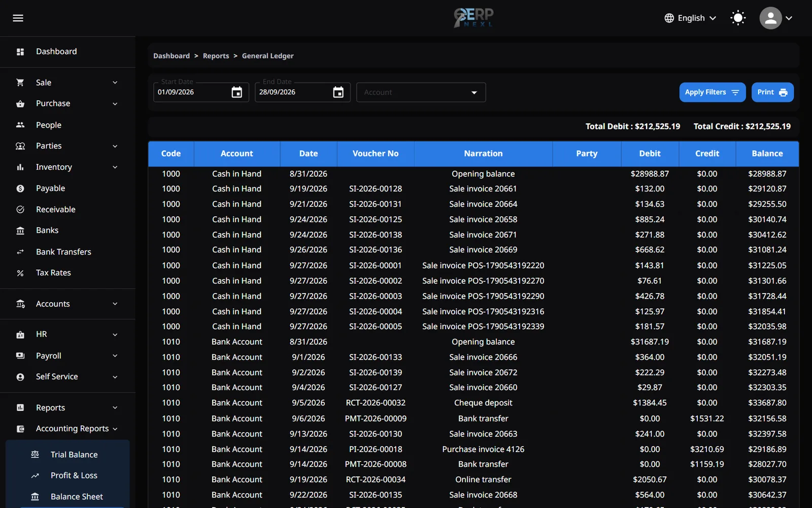812x508 pixels.
Task: Expand the Parties menu chevron
Action: pyautogui.click(x=115, y=146)
